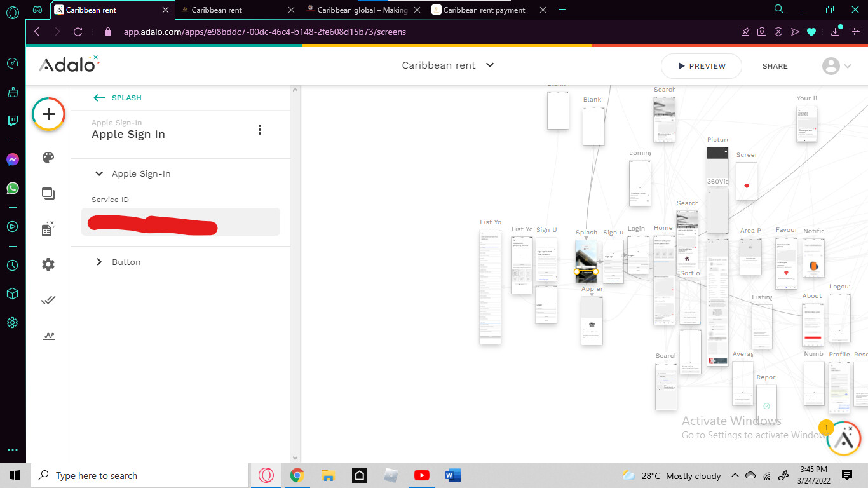This screenshot has width=868, height=488.
Task: Take a snapshot with camera icon
Action: 762,32
